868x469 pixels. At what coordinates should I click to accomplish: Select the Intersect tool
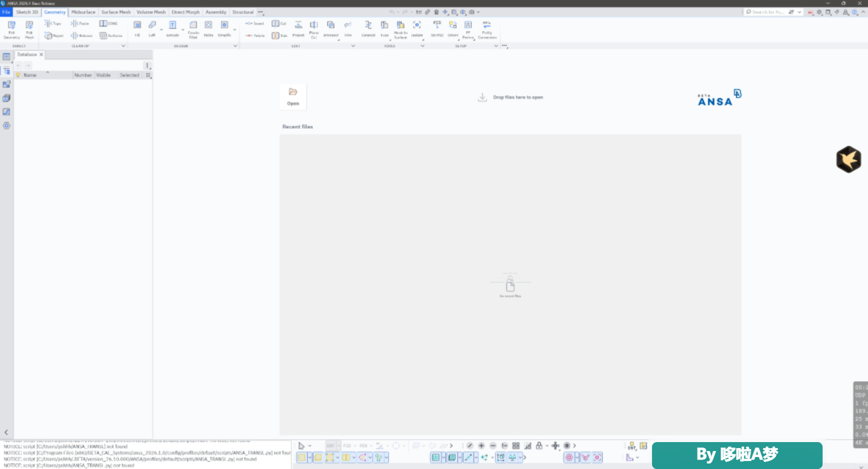(331, 28)
